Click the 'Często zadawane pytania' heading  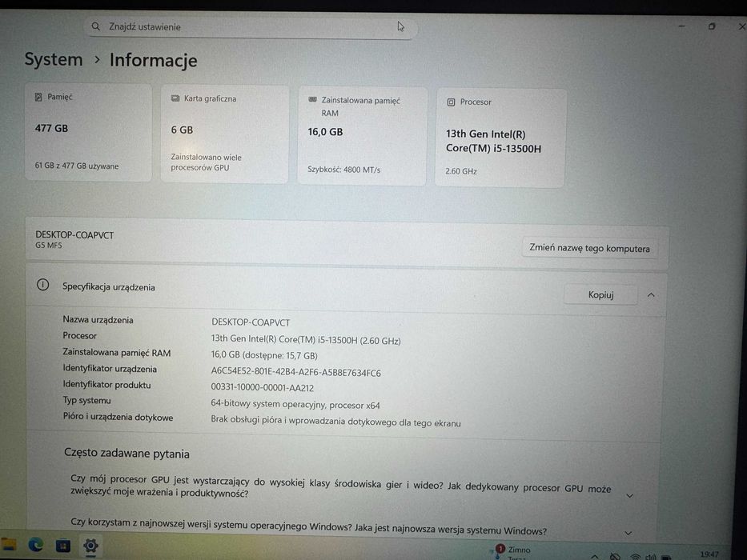(127, 454)
